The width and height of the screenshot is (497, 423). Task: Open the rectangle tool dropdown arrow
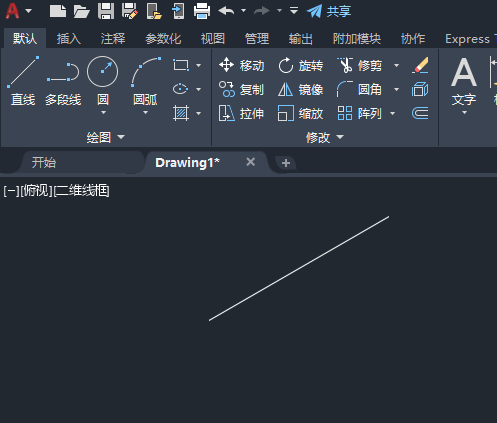tap(198, 65)
